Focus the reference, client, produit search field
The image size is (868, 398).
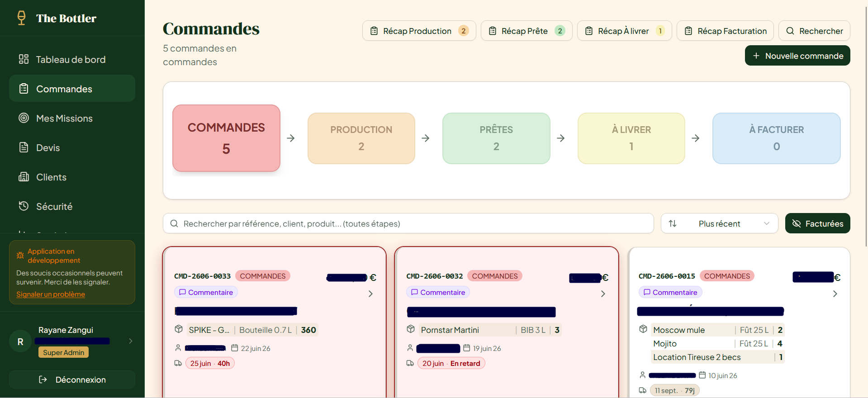[408, 223]
